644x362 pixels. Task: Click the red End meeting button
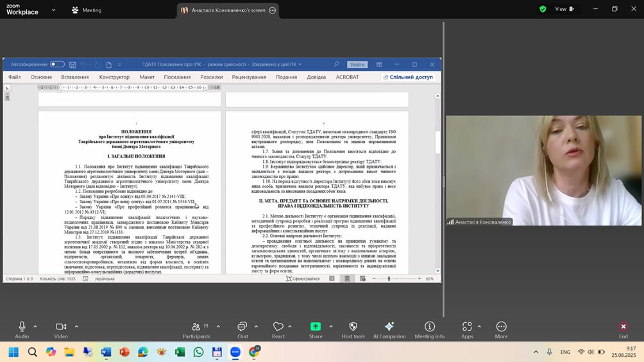[623, 327]
